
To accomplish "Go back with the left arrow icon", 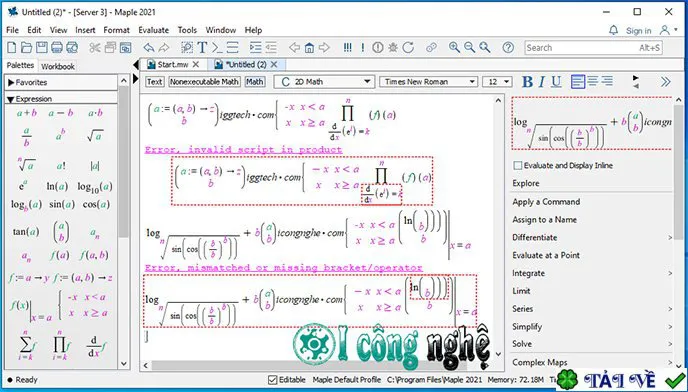I will pos(294,47).
